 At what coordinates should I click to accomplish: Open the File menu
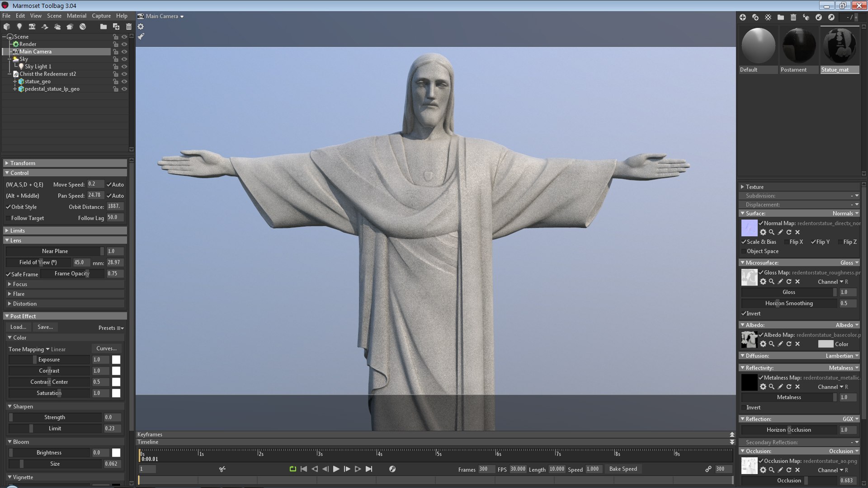click(6, 16)
